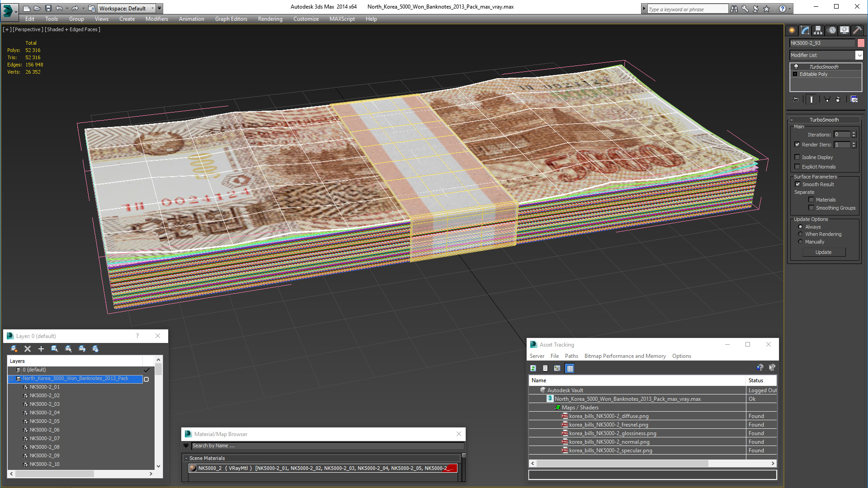Open Material/Map Browser options arrow

coord(186,446)
